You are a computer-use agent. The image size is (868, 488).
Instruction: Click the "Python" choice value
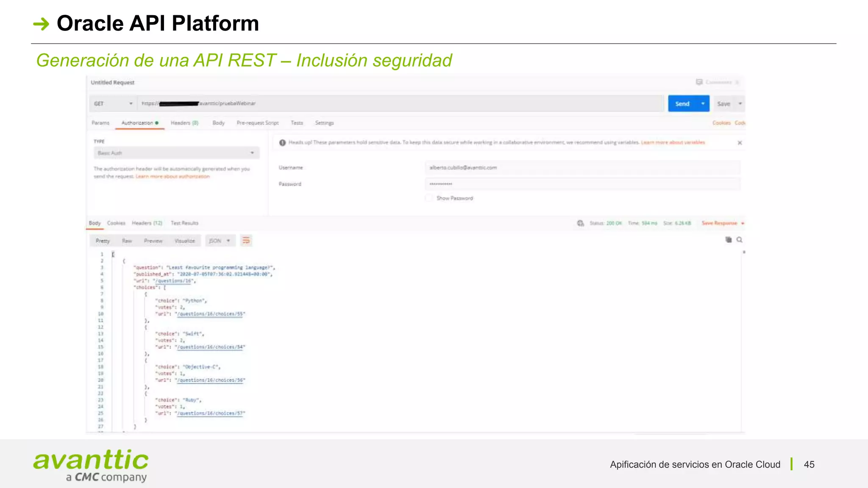click(194, 301)
